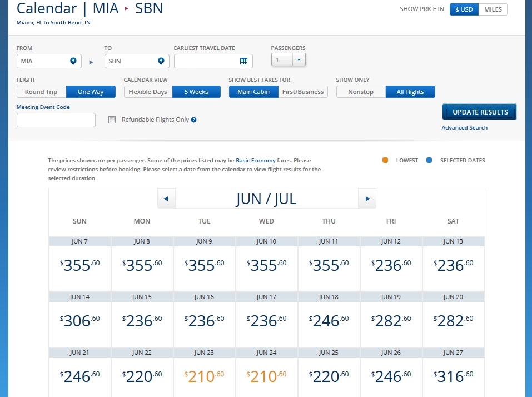Enable the Refundable Flights Only checkbox
The image size is (532, 397).
click(x=112, y=120)
